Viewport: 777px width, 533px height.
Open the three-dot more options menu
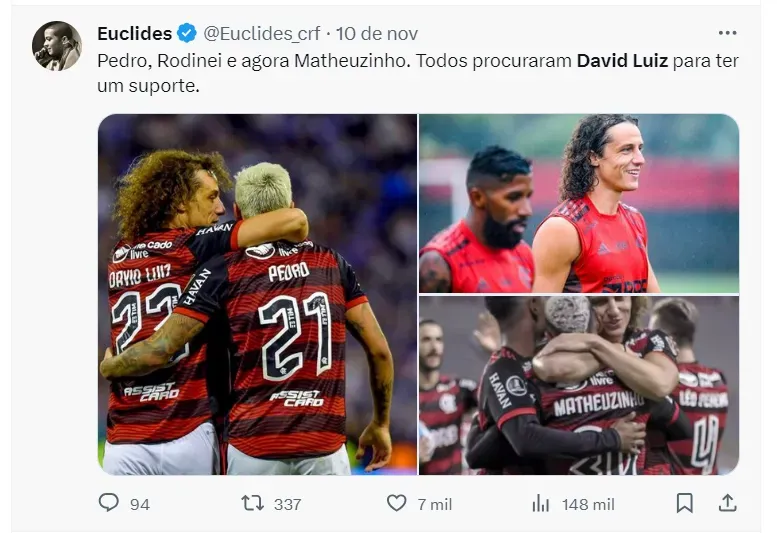click(x=727, y=33)
